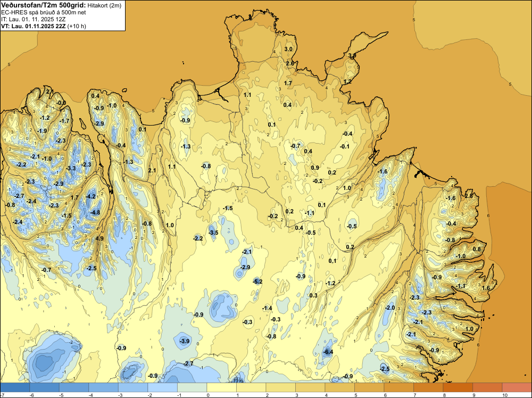Click the temperature value '-1.9'
Image resolution: width=532 pixels, height=398 pixels.
click(x=42, y=131)
